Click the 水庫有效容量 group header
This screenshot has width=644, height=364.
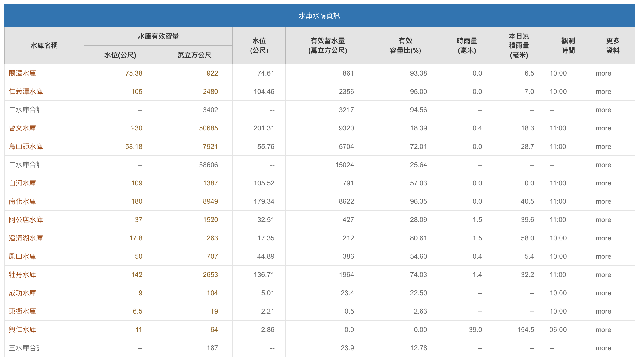[x=158, y=36]
